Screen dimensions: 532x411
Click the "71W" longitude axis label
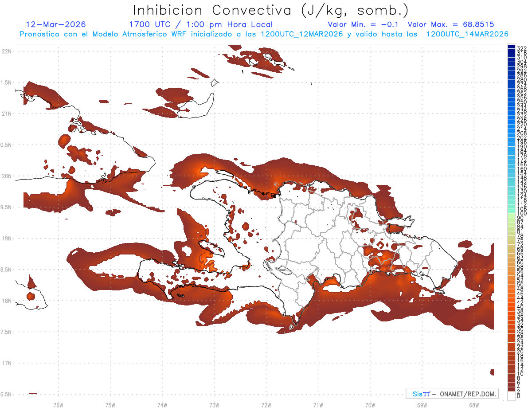[x=318, y=404]
